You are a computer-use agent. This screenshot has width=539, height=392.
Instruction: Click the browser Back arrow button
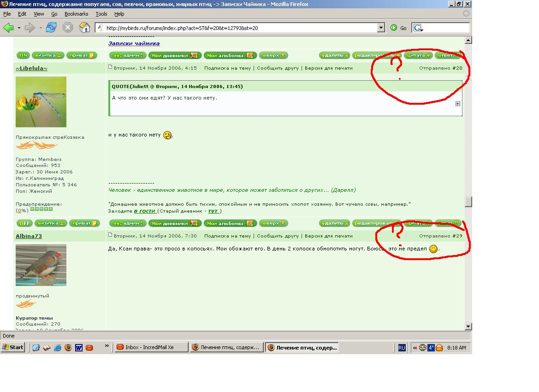point(8,28)
